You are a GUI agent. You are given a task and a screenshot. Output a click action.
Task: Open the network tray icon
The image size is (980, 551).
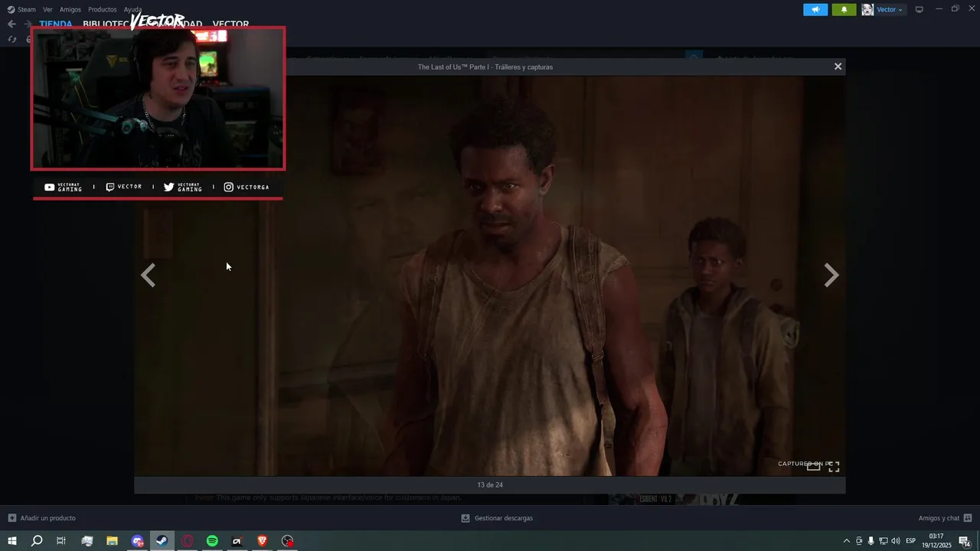tap(883, 541)
